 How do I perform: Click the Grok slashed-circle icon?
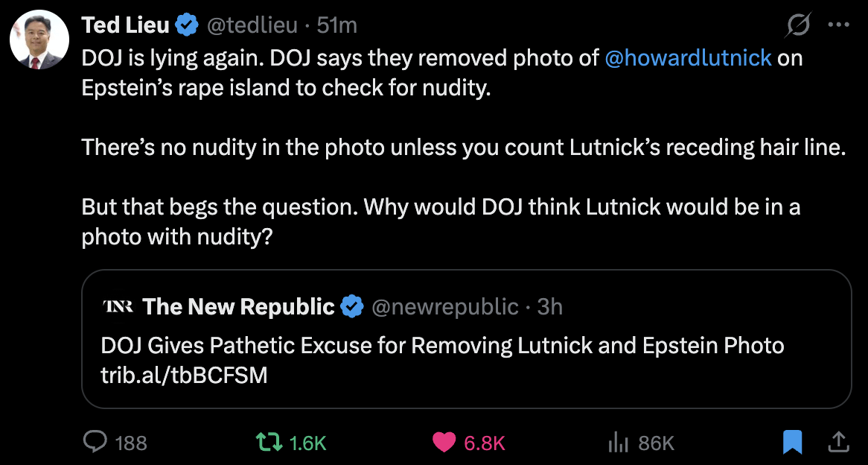click(799, 26)
